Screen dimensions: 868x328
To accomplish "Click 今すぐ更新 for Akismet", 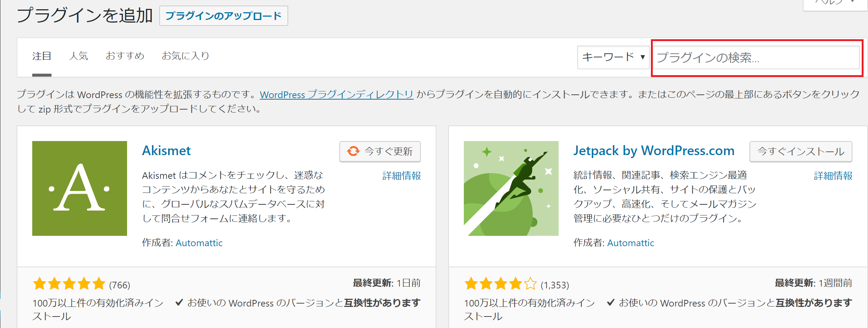I will click(x=380, y=151).
